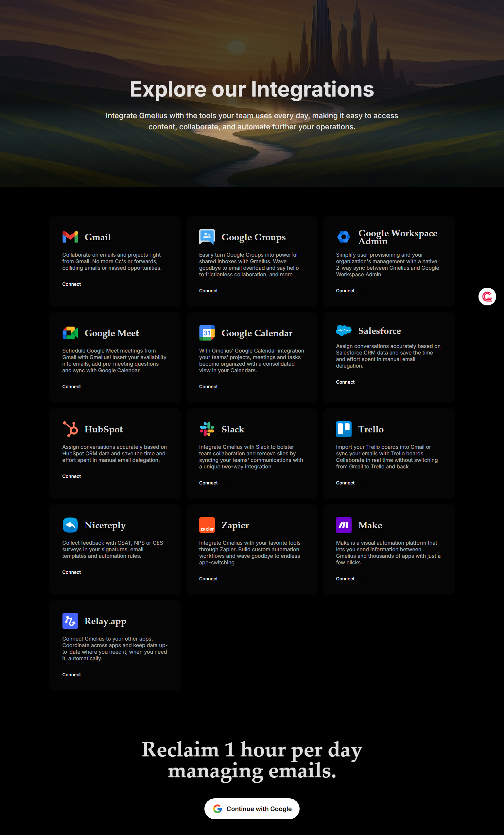Click the Relay.app blue icon

pos(70,621)
